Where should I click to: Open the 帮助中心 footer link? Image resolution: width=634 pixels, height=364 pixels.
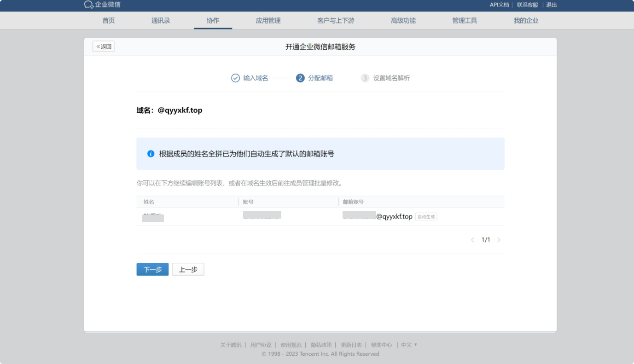pos(381,345)
